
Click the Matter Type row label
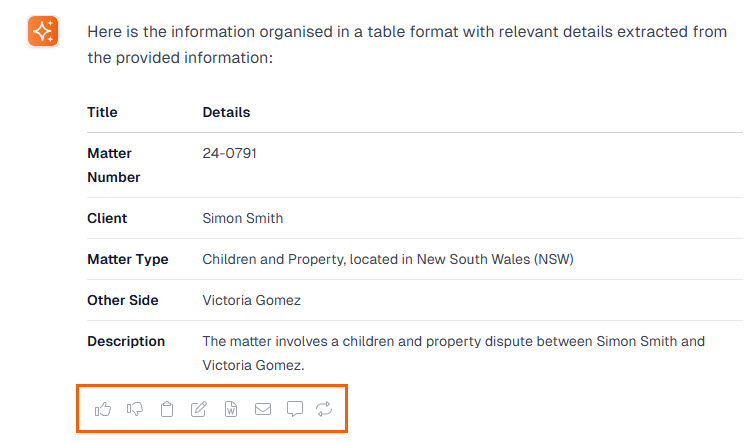point(128,259)
